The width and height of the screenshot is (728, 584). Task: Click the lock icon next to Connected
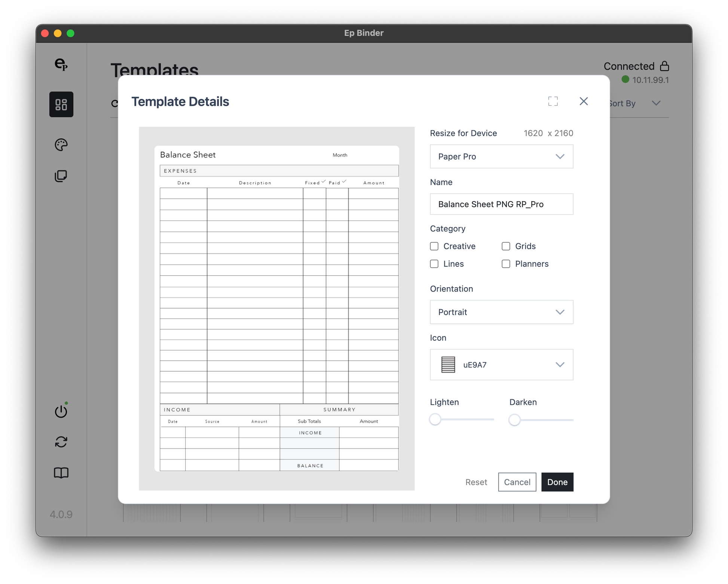click(x=664, y=66)
